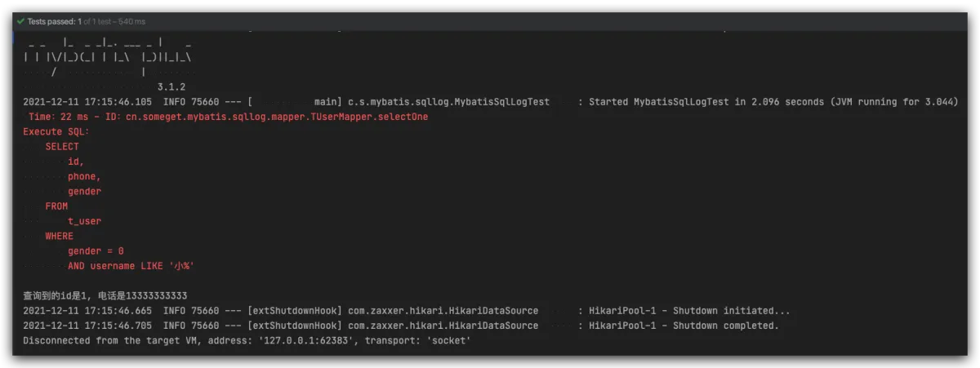The width and height of the screenshot is (980, 368).
Task: Click the SELECT keyword in SQL
Action: coord(62,147)
